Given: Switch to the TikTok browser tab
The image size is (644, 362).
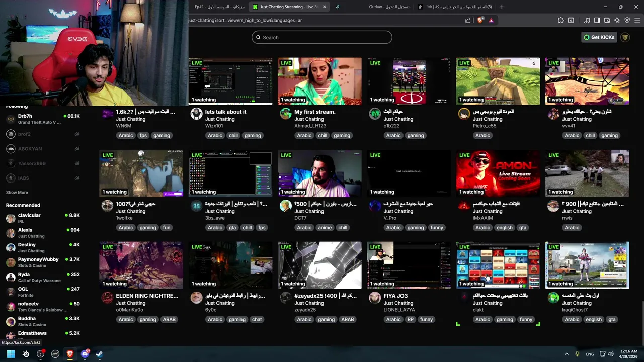Looking at the screenshot, I should pos(455,7).
